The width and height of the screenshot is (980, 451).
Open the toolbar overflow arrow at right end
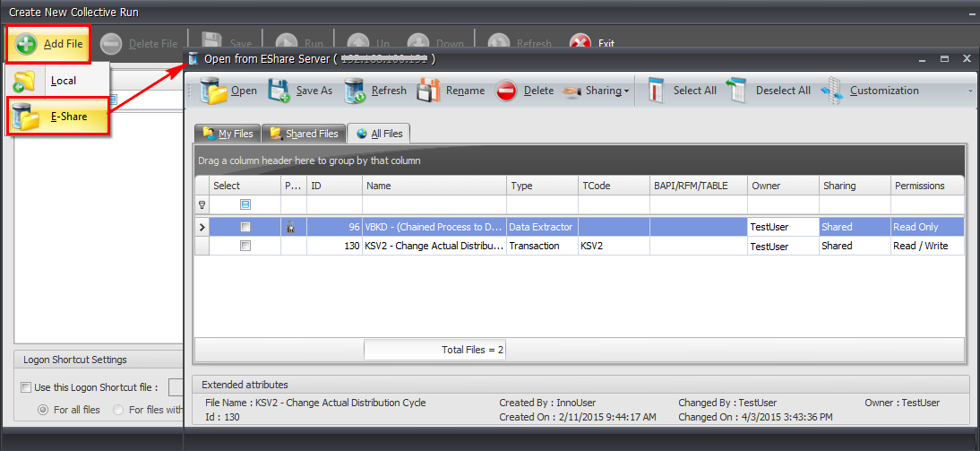(x=971, y=91)
